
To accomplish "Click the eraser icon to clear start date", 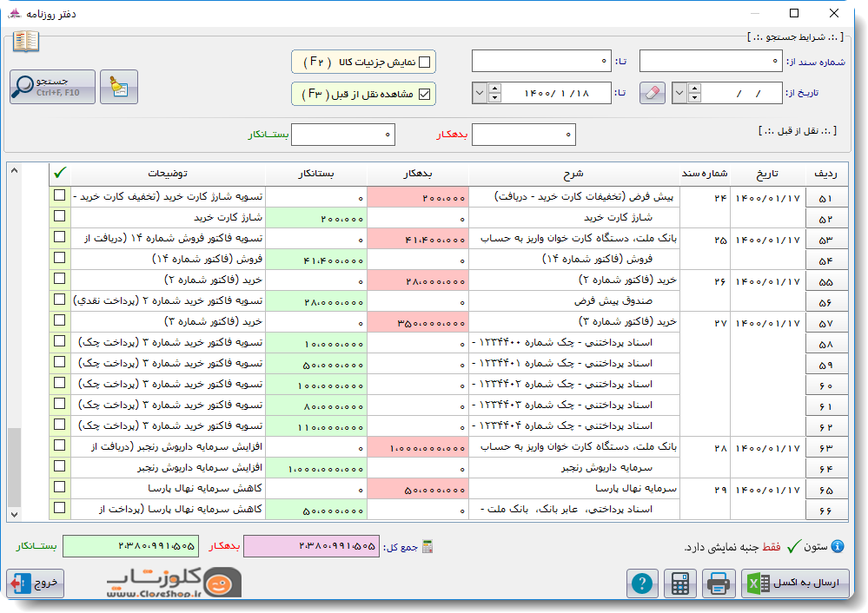I will pyautogui.click(x=653, y=93).
